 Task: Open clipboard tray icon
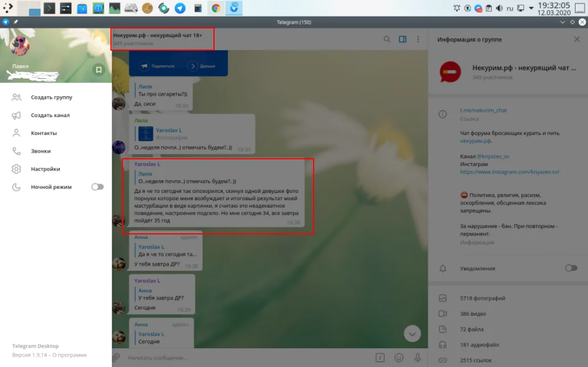pos(488,8)
